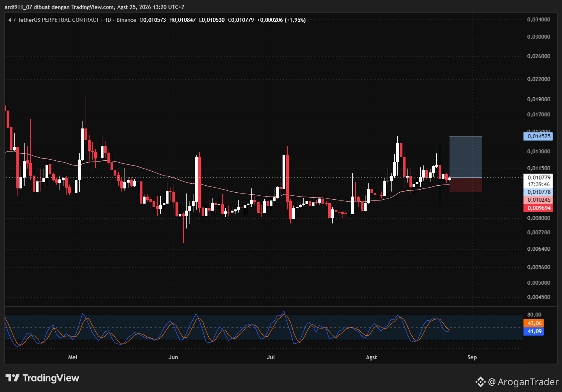The height and width of the screenshot is (392, 562).
Task: Click the pink 0,010245 moving average label
Action: [539, 200]
